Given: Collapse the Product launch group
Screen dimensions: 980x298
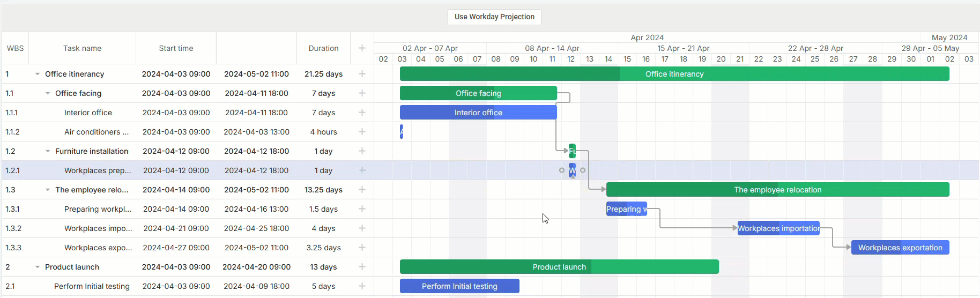Looking at the screenshot, I should point(38,267).
